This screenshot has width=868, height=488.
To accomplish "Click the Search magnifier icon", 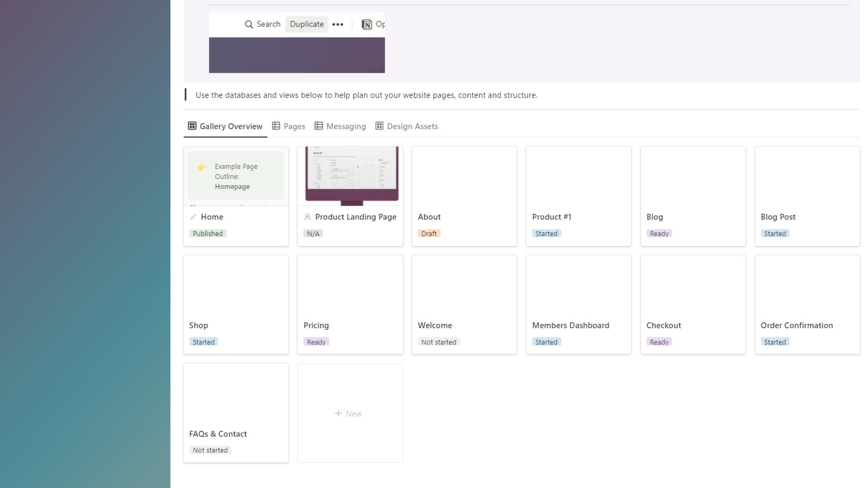I will click(249, 24).
